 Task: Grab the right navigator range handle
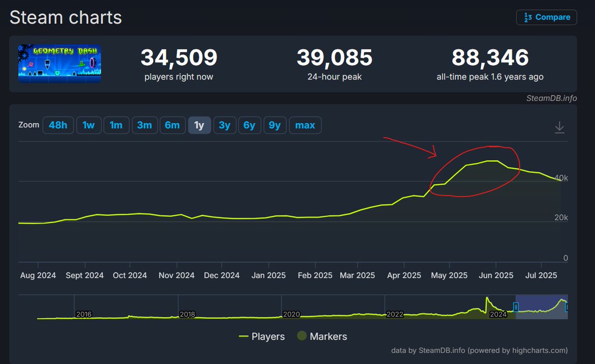567,307
